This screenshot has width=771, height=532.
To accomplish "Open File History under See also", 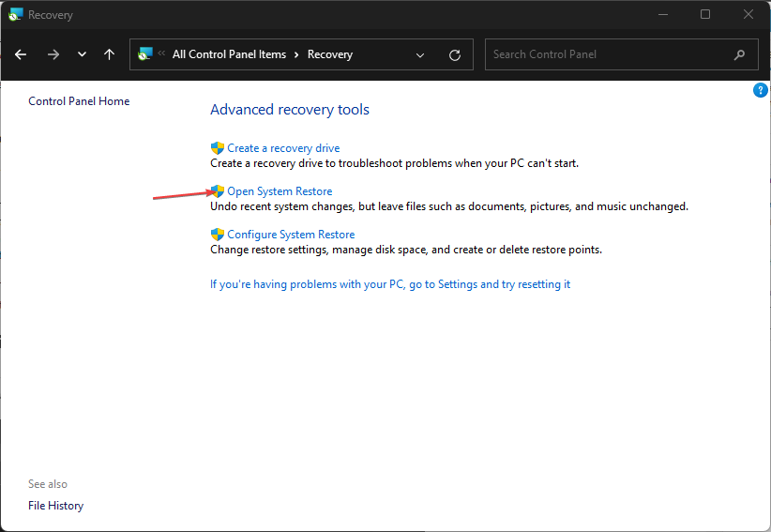I will (55, 506).
